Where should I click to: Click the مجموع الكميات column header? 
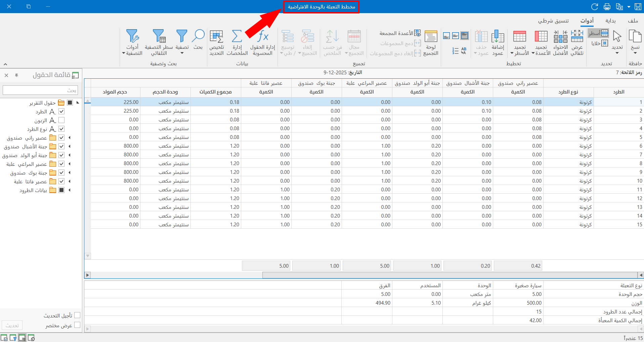215,92
